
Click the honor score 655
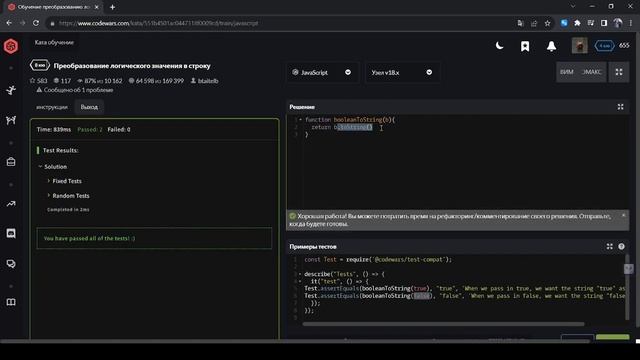tap(624, 46)
